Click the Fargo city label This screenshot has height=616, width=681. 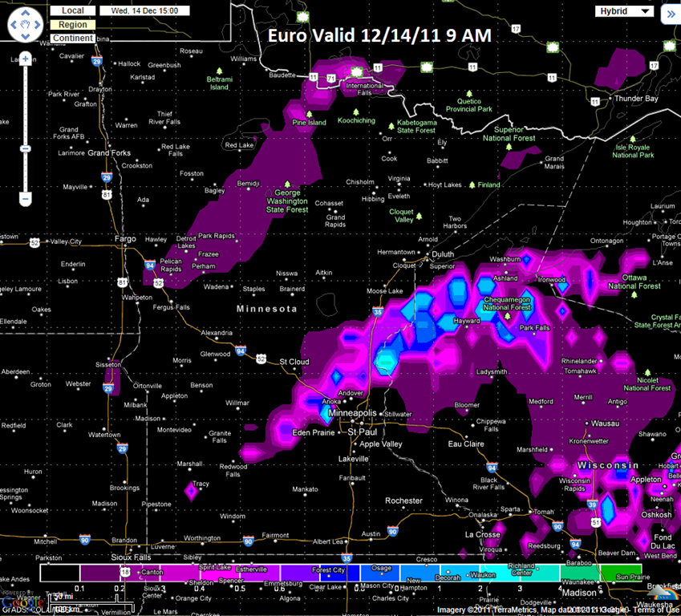[125, 238]
